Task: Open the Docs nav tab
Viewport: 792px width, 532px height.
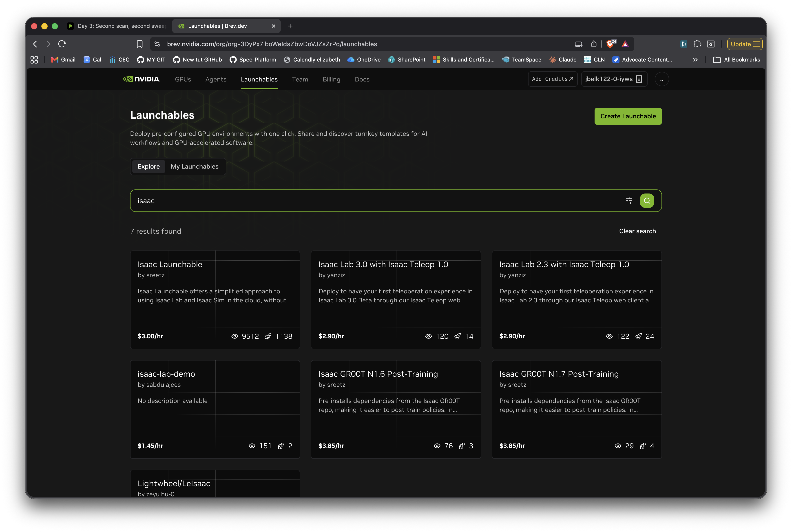Action: 362,79
